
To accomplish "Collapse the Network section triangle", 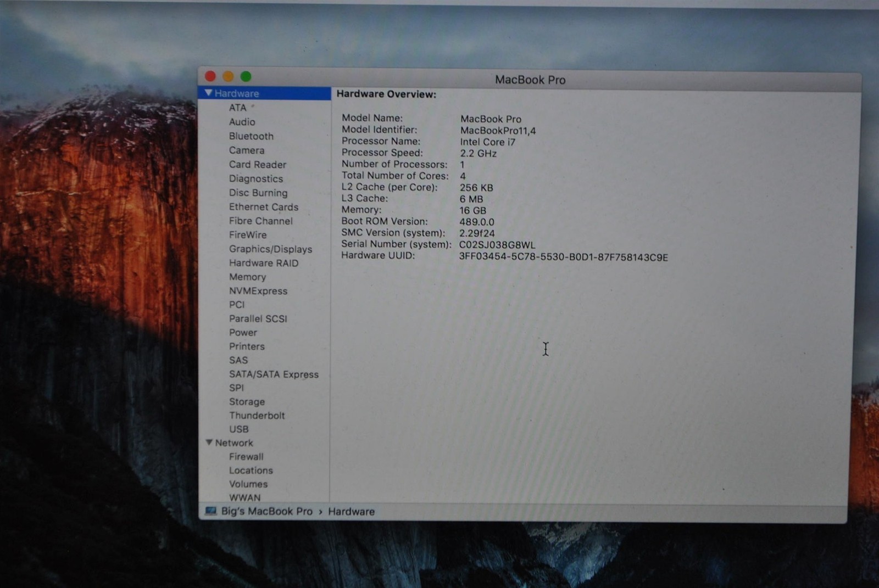I will point(209,442).
